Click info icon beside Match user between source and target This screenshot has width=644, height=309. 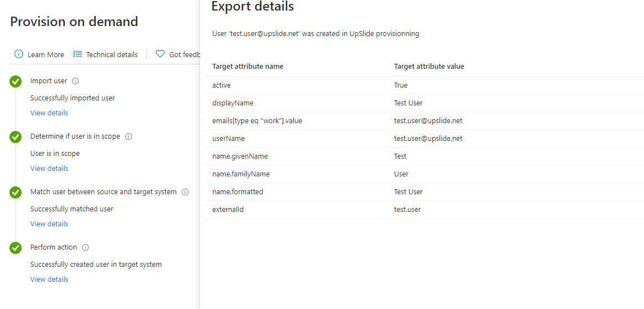point(185,192)
